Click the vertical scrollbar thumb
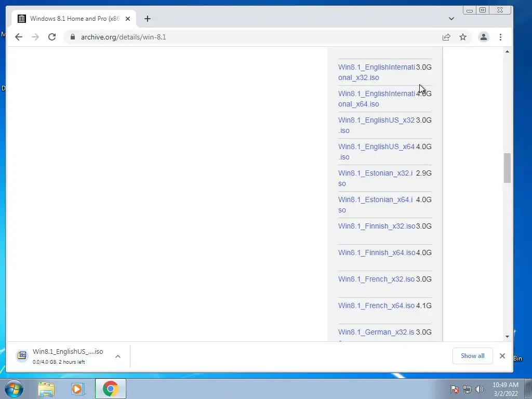Screen dimensions: 532x399 (x=507, y=168)
